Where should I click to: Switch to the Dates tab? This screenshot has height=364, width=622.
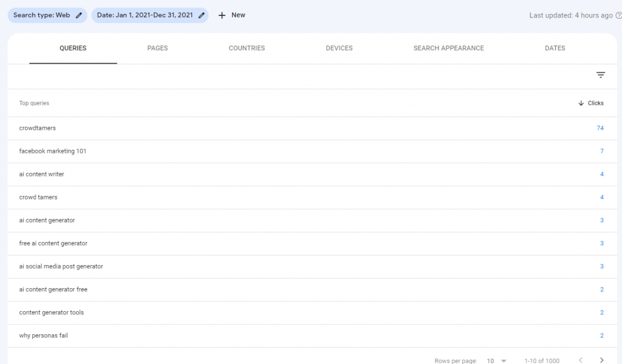(555, 49)
